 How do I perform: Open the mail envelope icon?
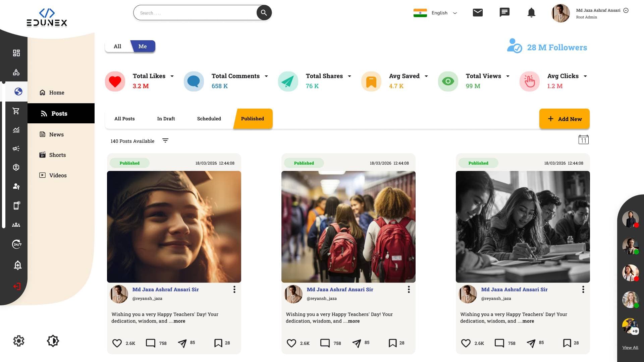(x=478, y=13)
